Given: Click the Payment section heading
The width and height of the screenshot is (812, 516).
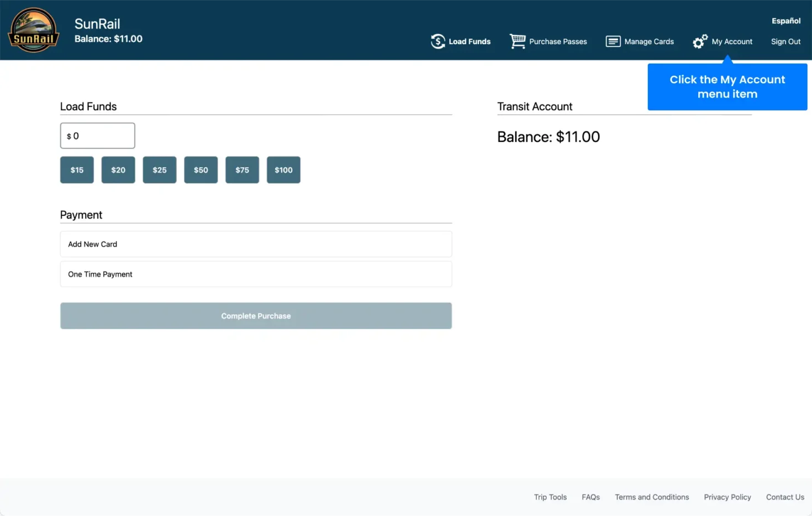Looking at the screenshot, I should [x=81, y=215].
